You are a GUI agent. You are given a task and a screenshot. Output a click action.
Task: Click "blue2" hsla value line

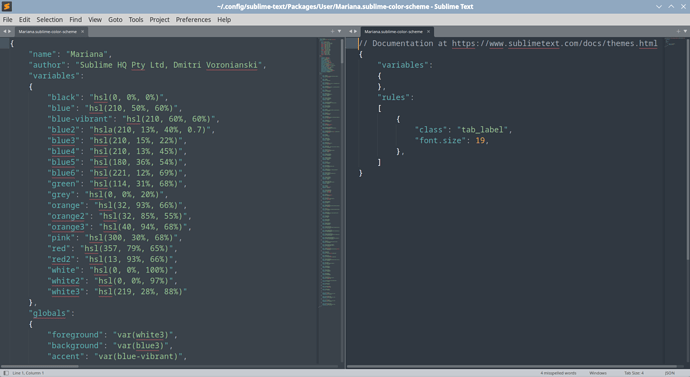[x=131, y=130]
